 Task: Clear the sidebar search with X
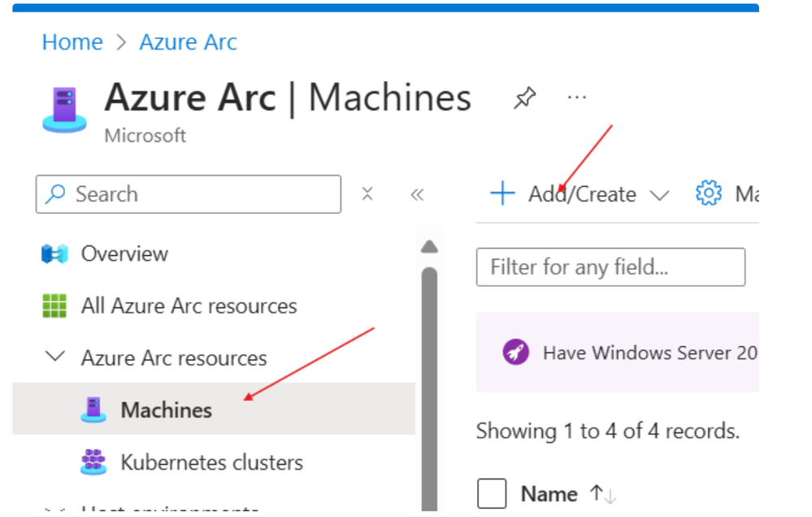point(367,194)
